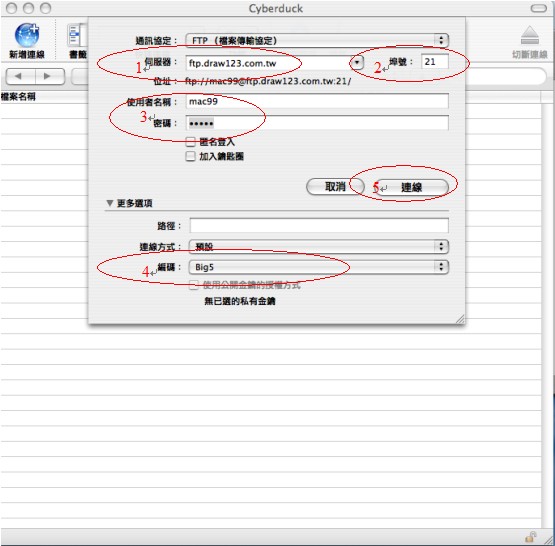The height and width of the screenshot is (546, 555).
Task: Open the server history dropdown arrow
Action: 357,63
